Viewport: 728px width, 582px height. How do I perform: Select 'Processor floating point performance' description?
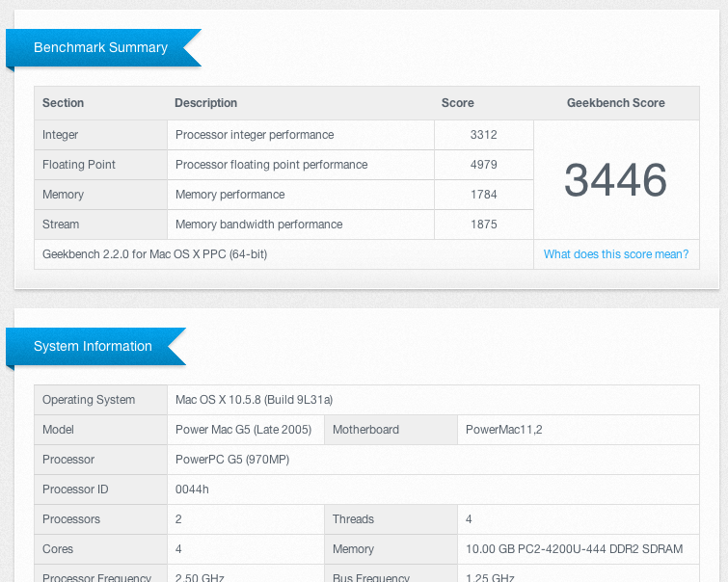pos(271,165)
